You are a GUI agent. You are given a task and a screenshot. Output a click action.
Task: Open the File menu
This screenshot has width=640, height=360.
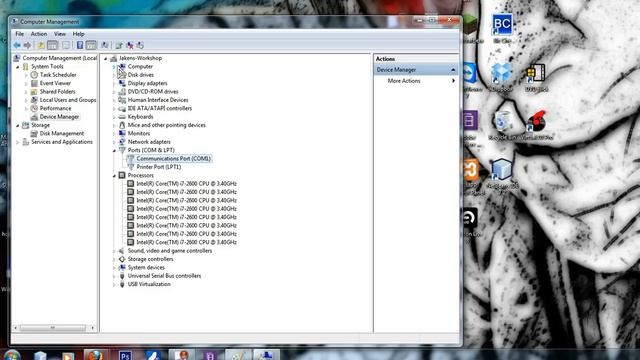coord(20,34)
